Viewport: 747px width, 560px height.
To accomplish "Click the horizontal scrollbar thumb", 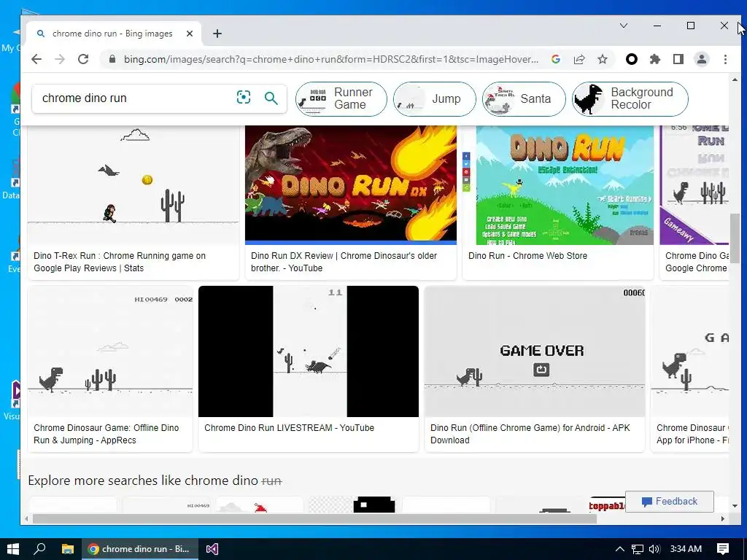I will (x=314, y=518).
